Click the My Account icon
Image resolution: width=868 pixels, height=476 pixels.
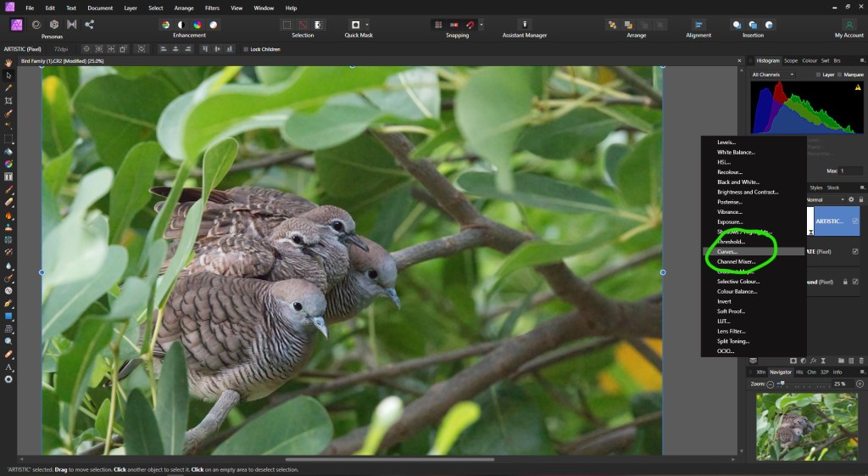pos(849,25)
